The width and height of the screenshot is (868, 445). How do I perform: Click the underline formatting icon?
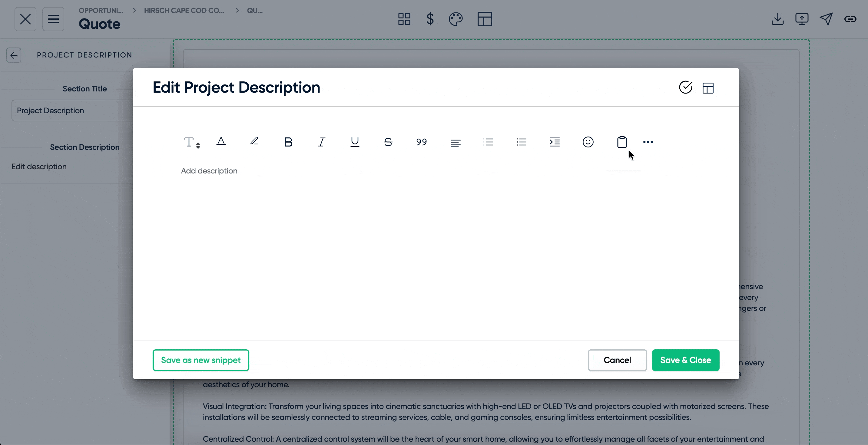pyautogui.click(x=355, y=141)
